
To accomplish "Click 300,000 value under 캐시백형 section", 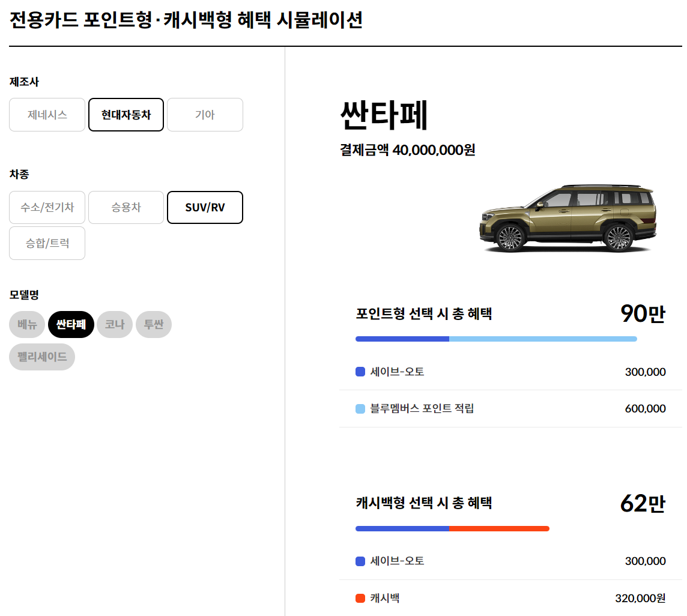I will point(646,561).
